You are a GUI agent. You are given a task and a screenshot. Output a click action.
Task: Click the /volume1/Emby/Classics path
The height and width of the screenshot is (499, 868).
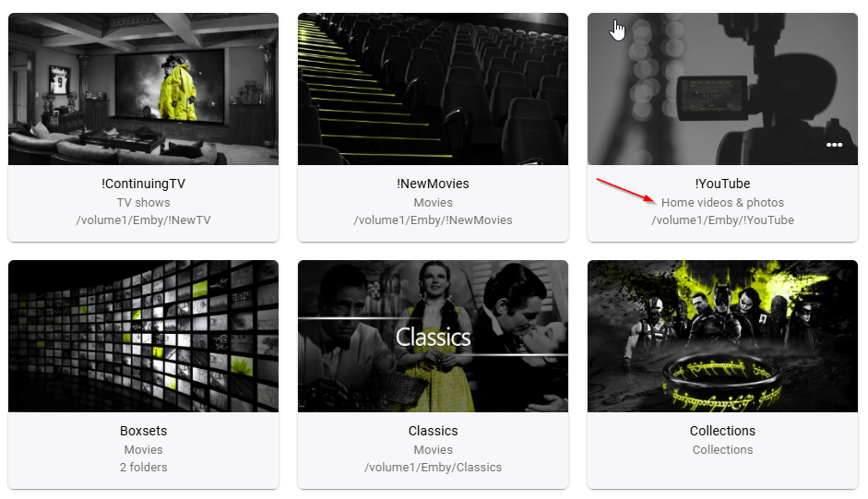click(433, 468)
